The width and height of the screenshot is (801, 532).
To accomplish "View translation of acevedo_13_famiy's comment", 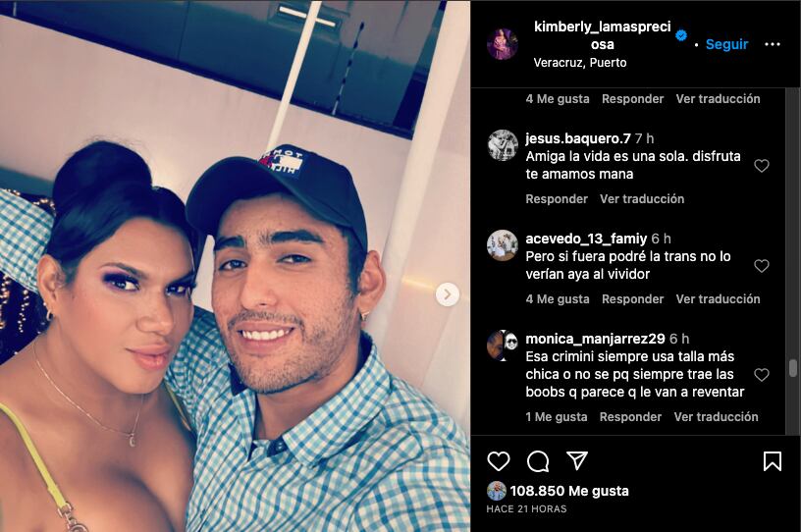I will pyautogui.click(x=718, y=299).
